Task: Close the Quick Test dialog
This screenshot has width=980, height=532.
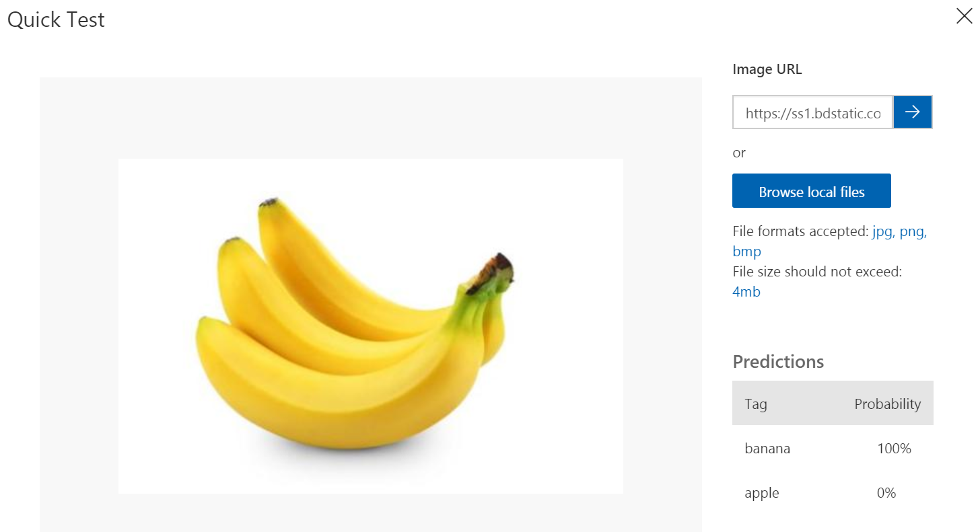Action: 964,17
